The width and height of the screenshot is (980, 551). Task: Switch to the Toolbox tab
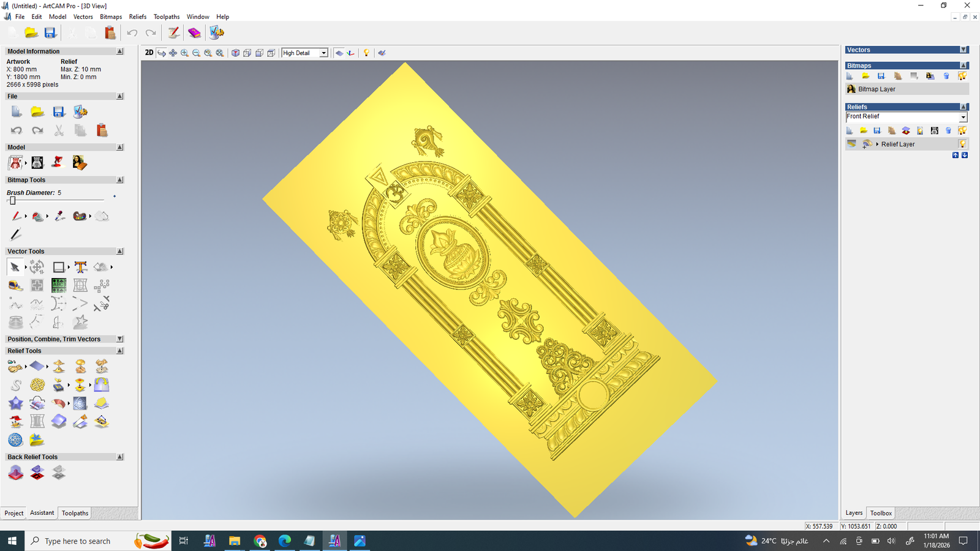881,513
